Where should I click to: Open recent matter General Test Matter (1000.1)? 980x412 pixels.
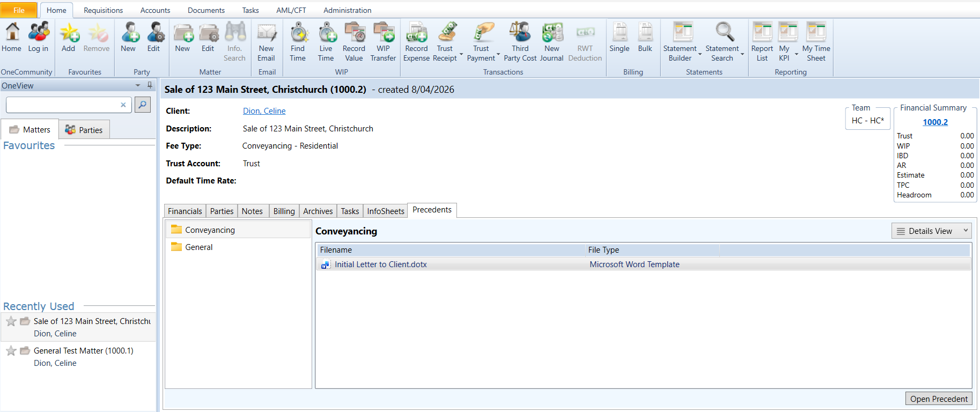(x=78, y=357)
